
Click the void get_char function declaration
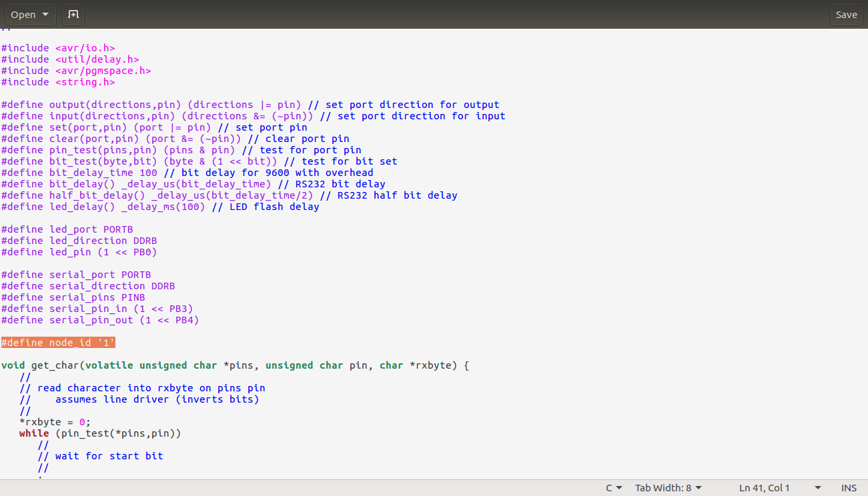[236, 365]
